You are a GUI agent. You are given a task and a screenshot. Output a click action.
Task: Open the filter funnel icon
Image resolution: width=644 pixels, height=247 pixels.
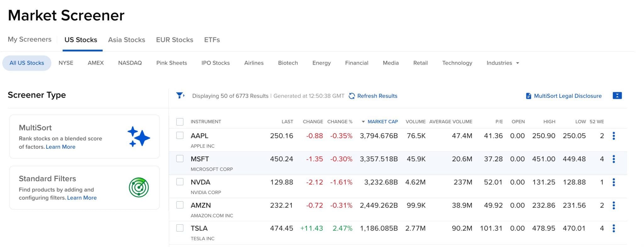point(180,95)
